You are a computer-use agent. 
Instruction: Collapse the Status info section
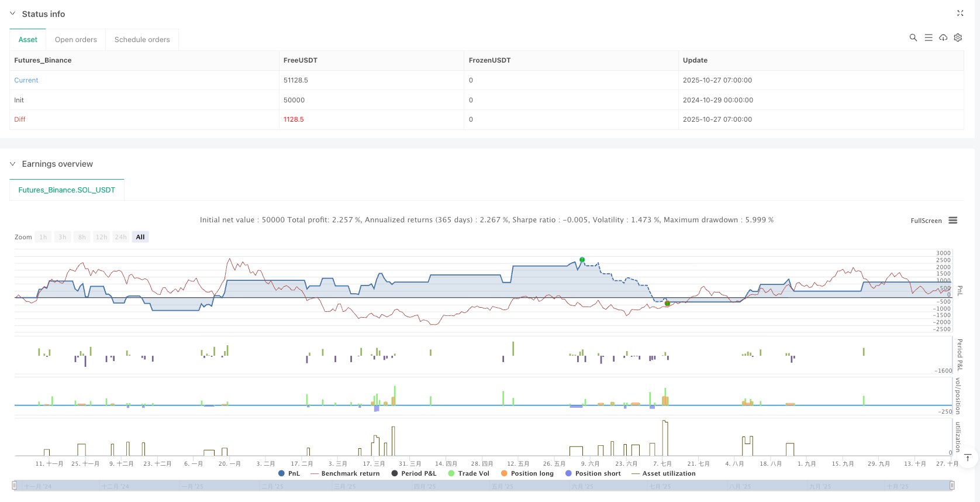[12, 13]
